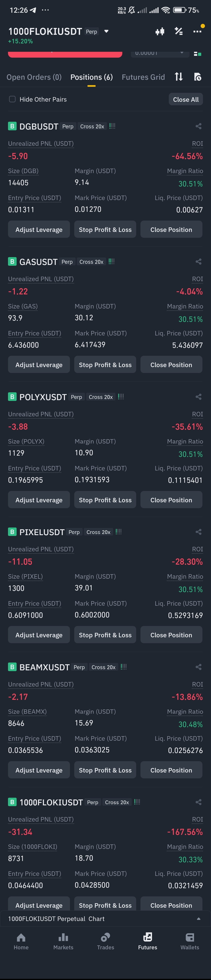Switch to the Futures Grid tab
The image size is (211, 980).
pos(143,77)
